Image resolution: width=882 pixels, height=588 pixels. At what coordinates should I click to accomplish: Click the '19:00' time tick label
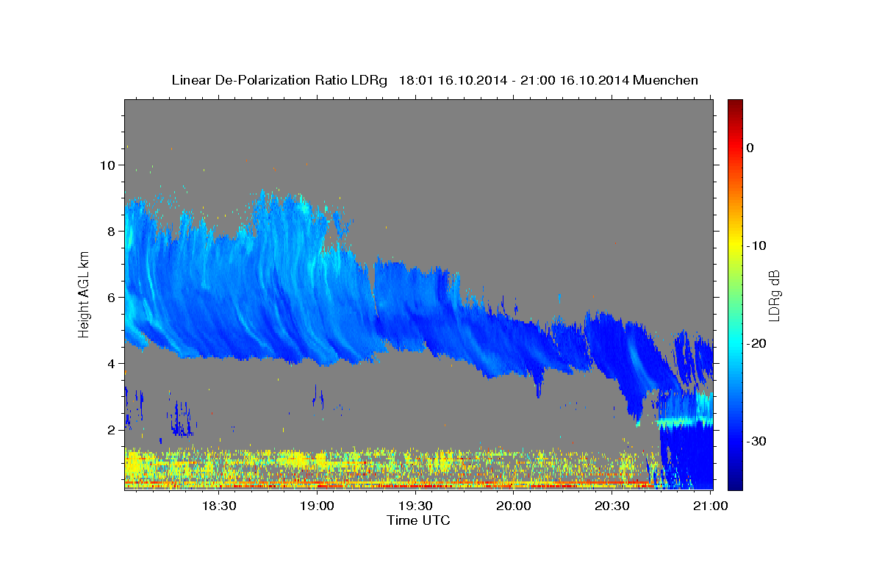(317, 506)
